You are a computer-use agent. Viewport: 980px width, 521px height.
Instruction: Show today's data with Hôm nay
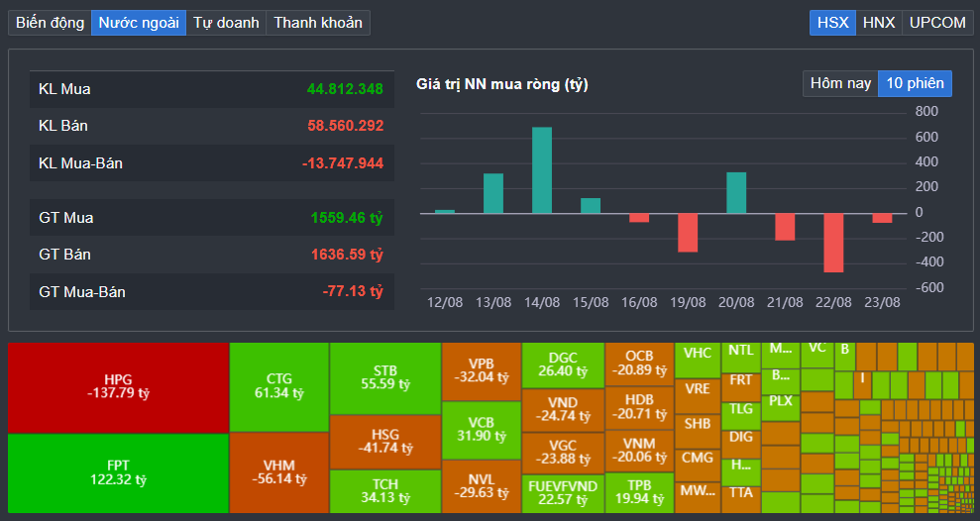(840, 83)
